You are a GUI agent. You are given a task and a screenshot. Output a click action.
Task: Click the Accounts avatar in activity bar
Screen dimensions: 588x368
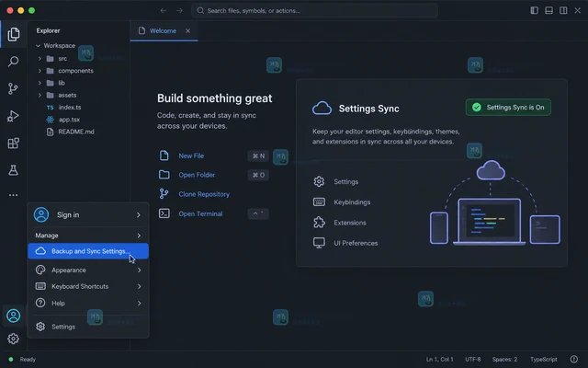13,316
